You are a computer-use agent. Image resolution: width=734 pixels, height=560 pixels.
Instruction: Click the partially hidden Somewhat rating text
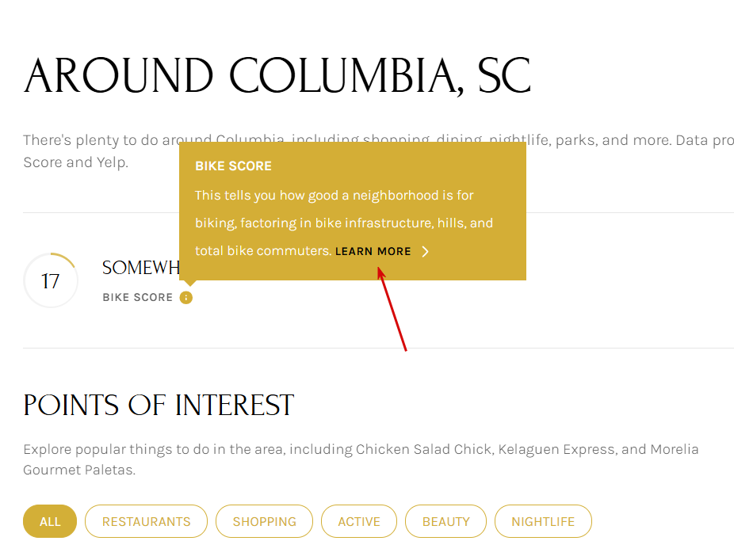[140, 269]
